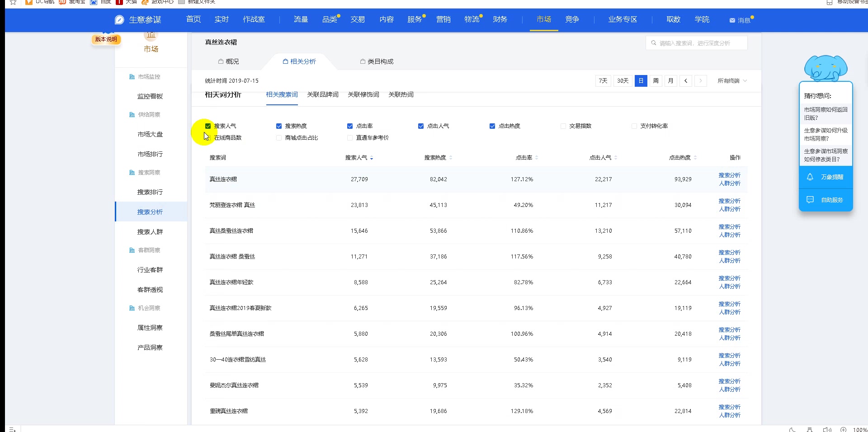Click the 客群洞察 sidebar section icon
The height and width of the screenshot is (432, 868).
click(131, 250)
